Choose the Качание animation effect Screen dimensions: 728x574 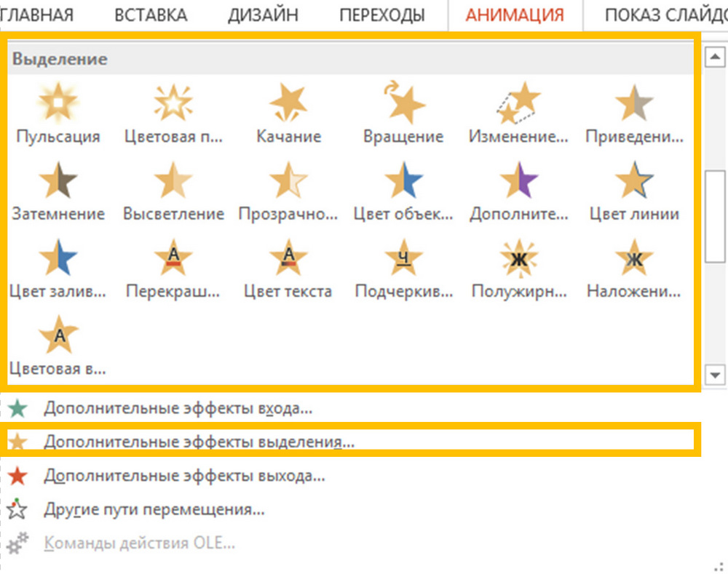point(288,114)
